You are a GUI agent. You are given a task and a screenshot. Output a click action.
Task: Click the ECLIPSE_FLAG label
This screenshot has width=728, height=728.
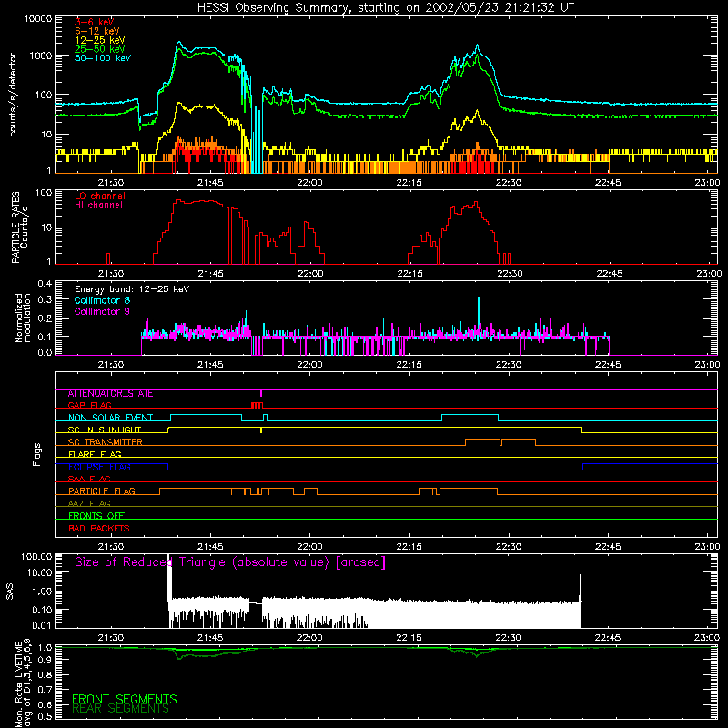click(99, 467)
